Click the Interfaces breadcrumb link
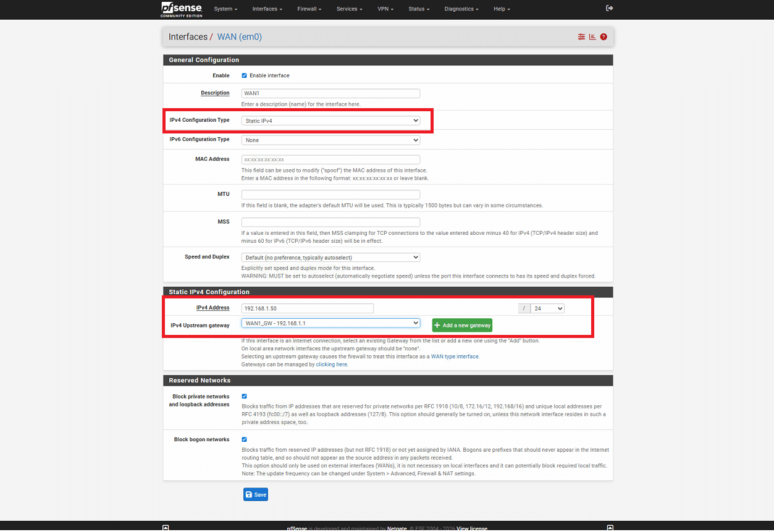The width and height of the screenshot is (774, 532). [188, 37]
